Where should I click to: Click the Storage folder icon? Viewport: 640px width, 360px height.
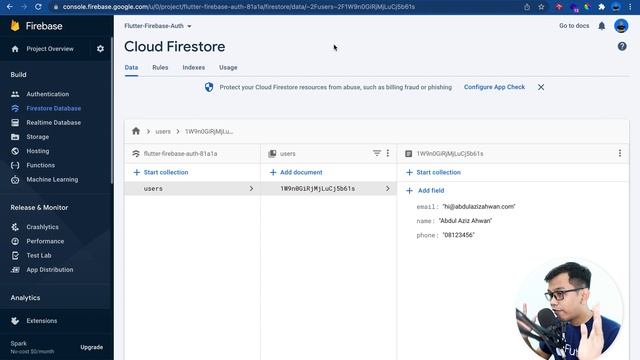pos(15,137)
